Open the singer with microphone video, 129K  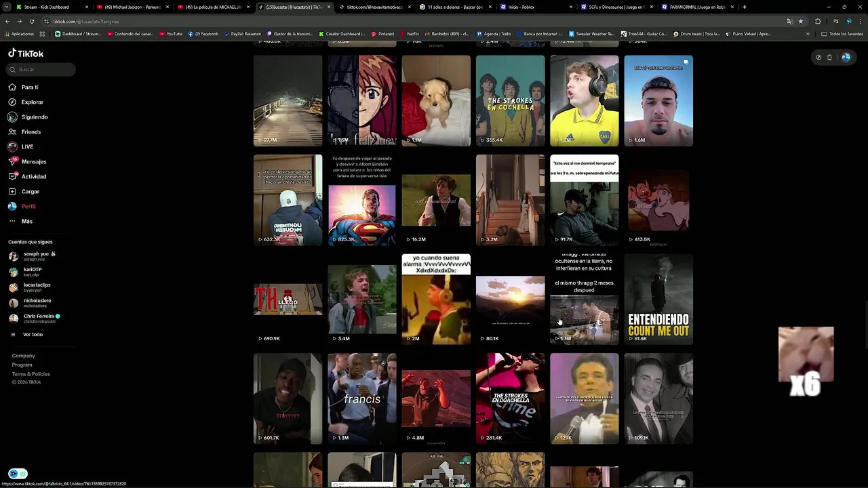coord(585,399)
